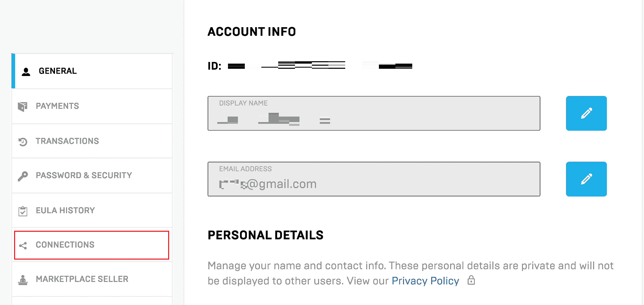Switch to the General tab
The height and width of the screenshot is (305, 644).
58,71
